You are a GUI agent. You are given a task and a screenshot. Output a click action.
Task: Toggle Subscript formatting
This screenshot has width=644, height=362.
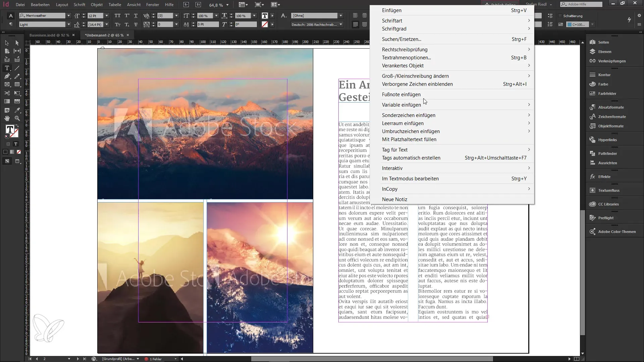(x=127, y=24)
